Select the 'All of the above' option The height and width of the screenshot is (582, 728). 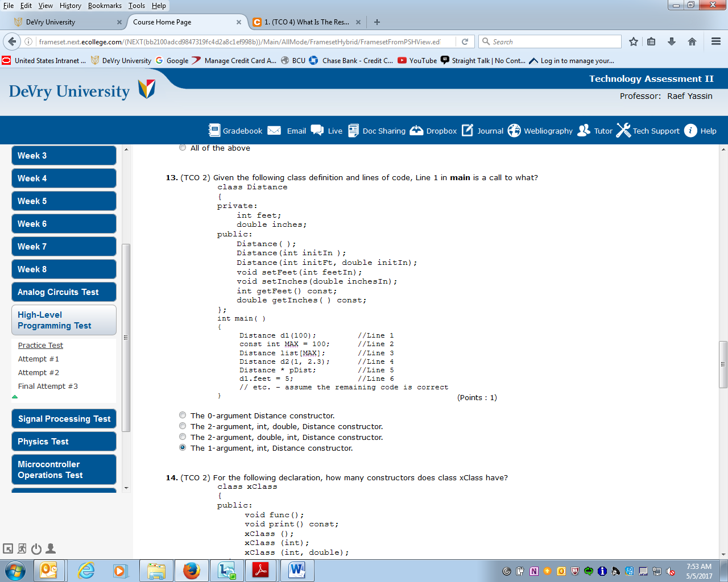183,147
